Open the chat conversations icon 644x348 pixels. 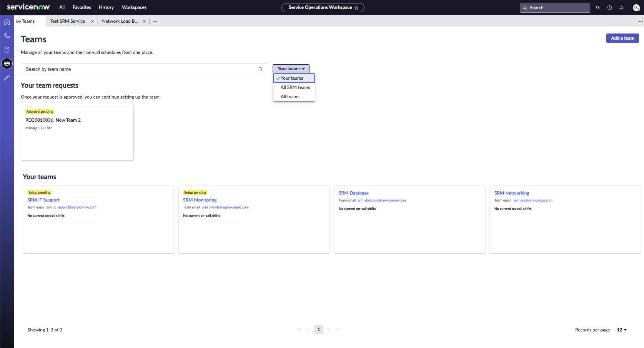coord(598,8)
